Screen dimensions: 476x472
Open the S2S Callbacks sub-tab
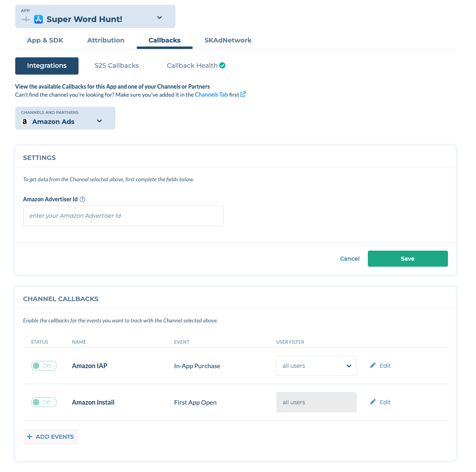pos(117,66)
